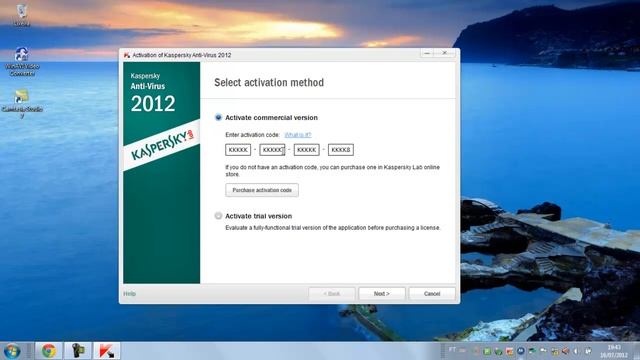Viewport: 640px width, 360px height.
Task: Click the Kaspersky logo banner
Action: coord(162,146)
